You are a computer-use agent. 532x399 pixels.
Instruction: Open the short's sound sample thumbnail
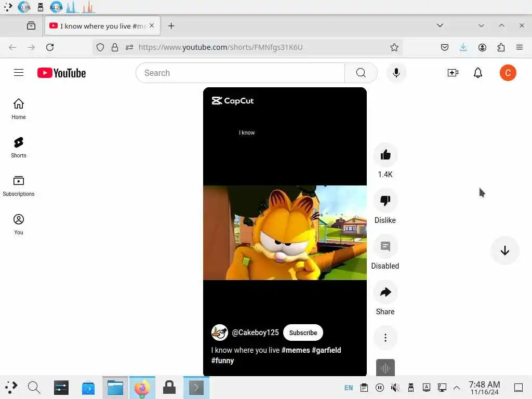(385, 367)
